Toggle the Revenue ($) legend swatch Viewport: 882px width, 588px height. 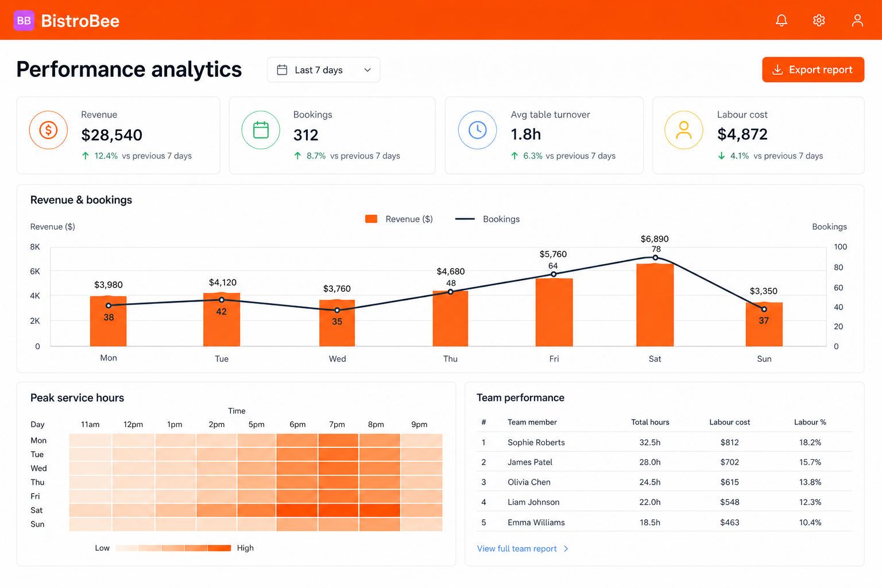tap(371, 219)
